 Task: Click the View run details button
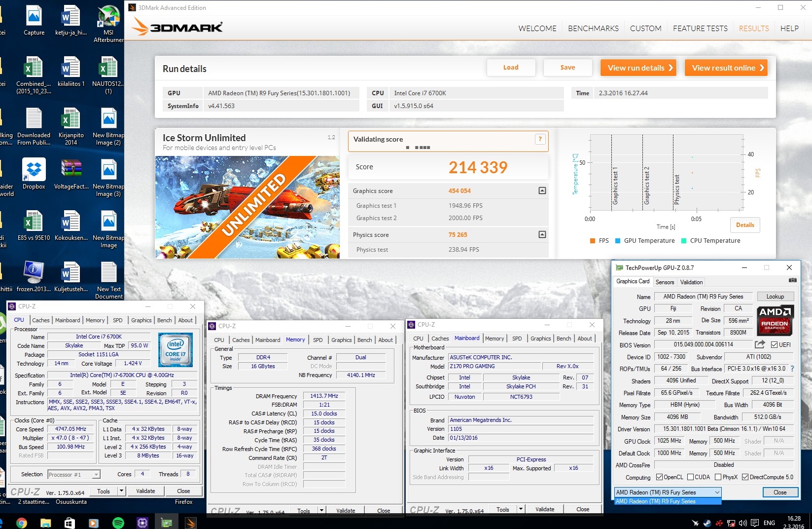click(x=638, y=68)
